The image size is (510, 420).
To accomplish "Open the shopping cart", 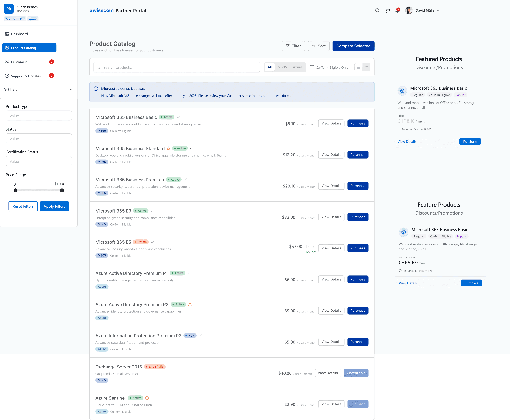I will click(x=387, y=10).
